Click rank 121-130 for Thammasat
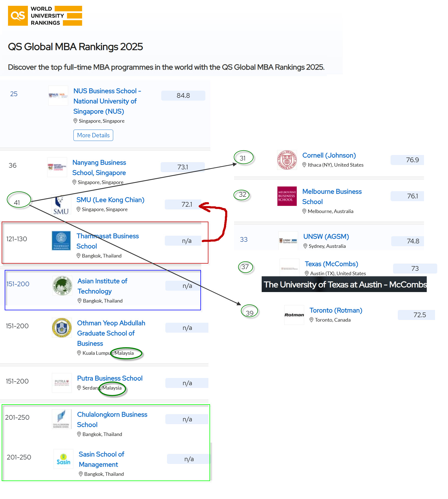 17,239
